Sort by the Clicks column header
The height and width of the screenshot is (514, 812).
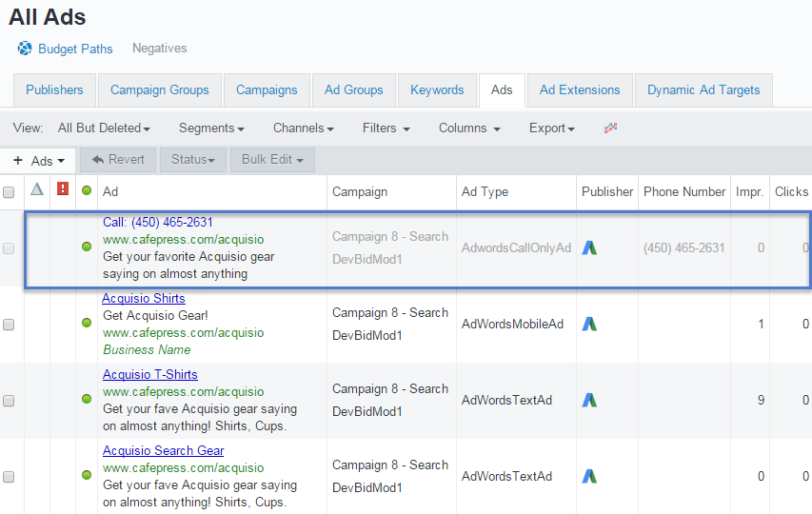coord(791,192)
